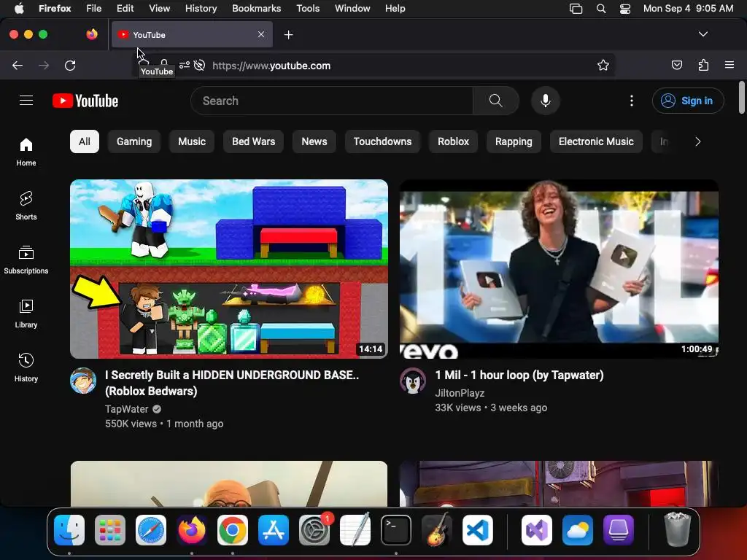Click the search magnifier button
747x560 pixels.
(x=495, y=101)
